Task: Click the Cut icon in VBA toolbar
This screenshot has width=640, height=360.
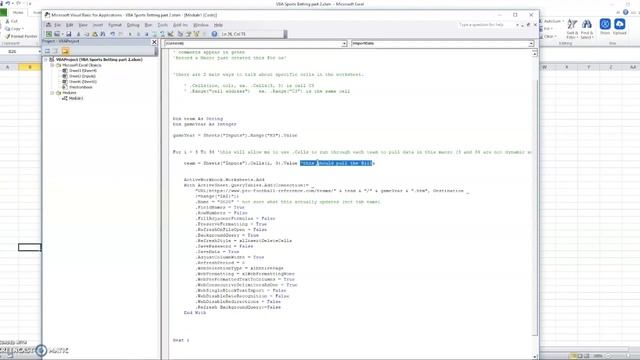Action: 78,34
